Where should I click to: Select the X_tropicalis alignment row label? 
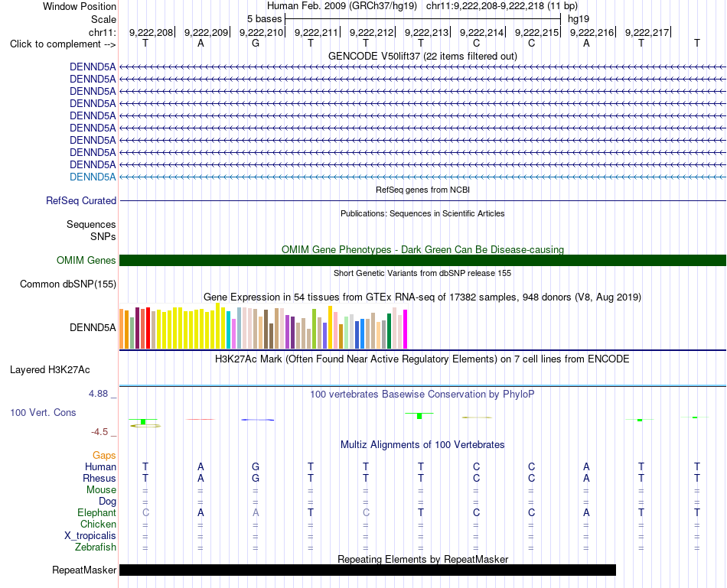pos(90,536)
